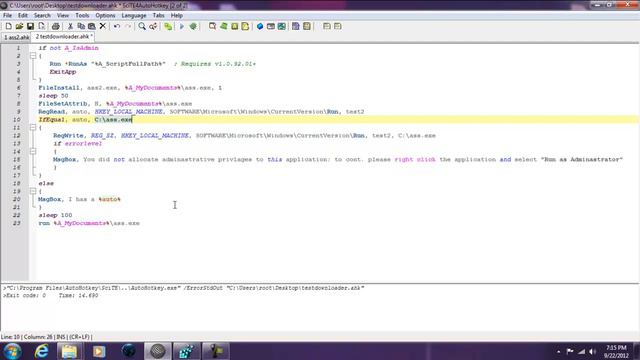Cut selection with the scissors icon
Image resolution: width=640 pixels, height=360 pixels.
click(70, 26)
